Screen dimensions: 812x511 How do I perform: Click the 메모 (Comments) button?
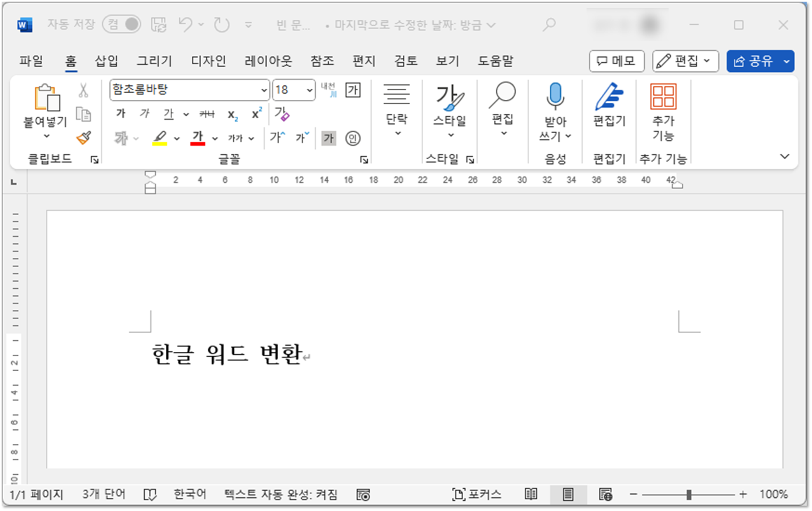point(616,61)
